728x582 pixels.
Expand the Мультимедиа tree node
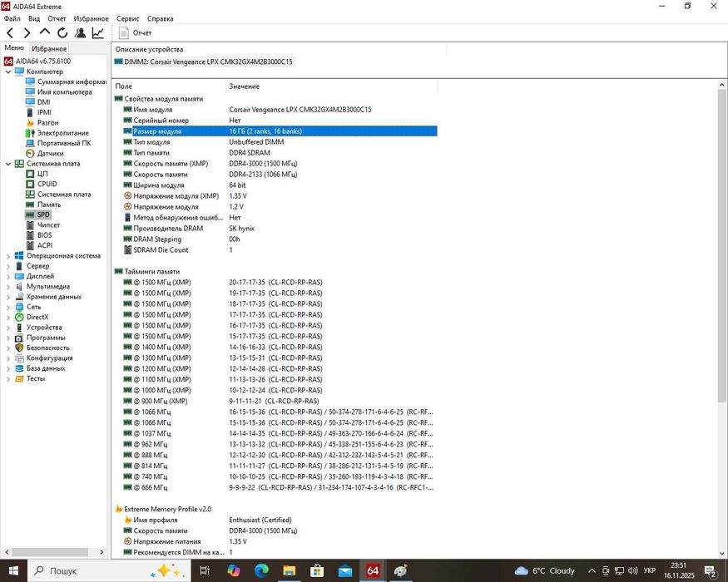[7, 287]
